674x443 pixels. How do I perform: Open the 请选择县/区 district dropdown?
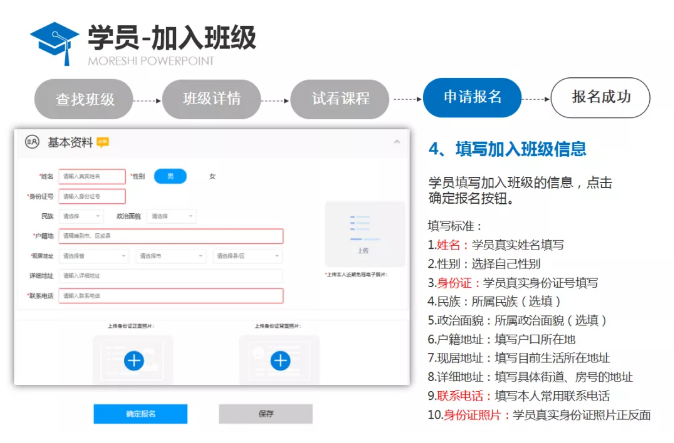click(248, 256)
